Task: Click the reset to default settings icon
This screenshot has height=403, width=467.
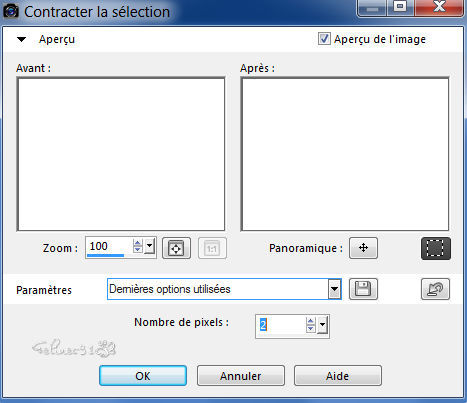Action: click(x=435, y=289)
